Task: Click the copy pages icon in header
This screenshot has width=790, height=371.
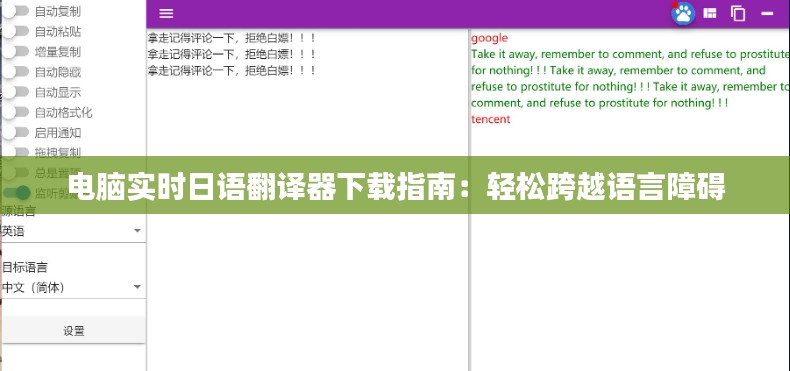Action: [x=738, y=14]
